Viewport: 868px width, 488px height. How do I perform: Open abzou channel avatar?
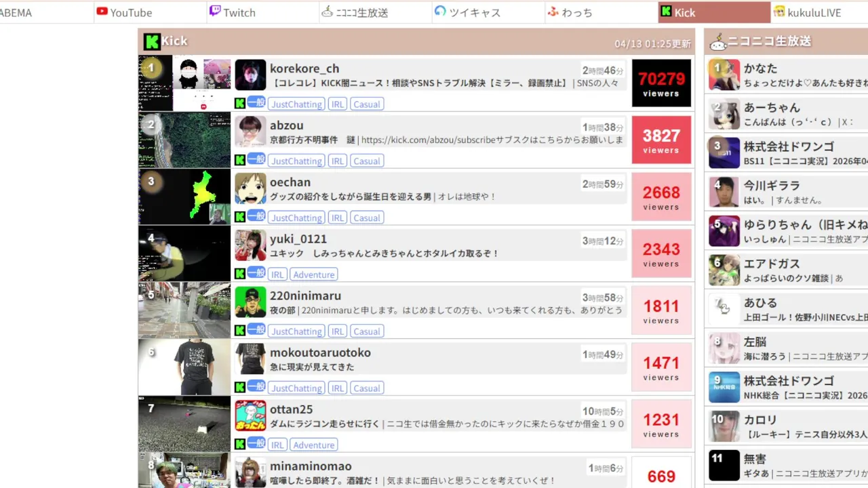tap(250, 131)
